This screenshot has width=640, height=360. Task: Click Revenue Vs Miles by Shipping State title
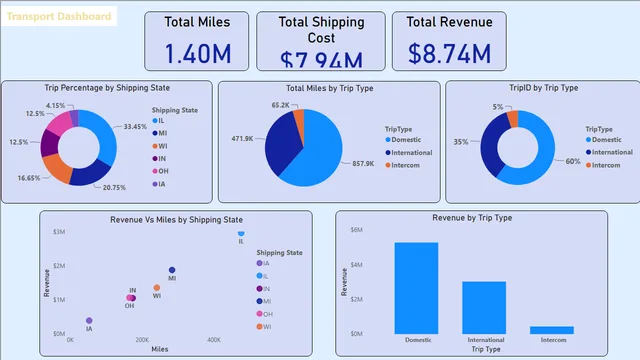coord(176,220)
